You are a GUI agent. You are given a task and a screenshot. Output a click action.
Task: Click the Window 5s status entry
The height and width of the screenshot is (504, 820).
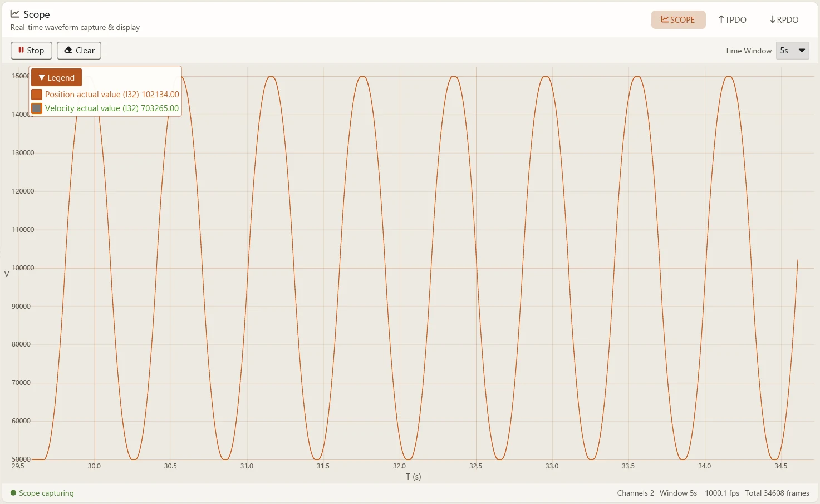coord(678,493)
